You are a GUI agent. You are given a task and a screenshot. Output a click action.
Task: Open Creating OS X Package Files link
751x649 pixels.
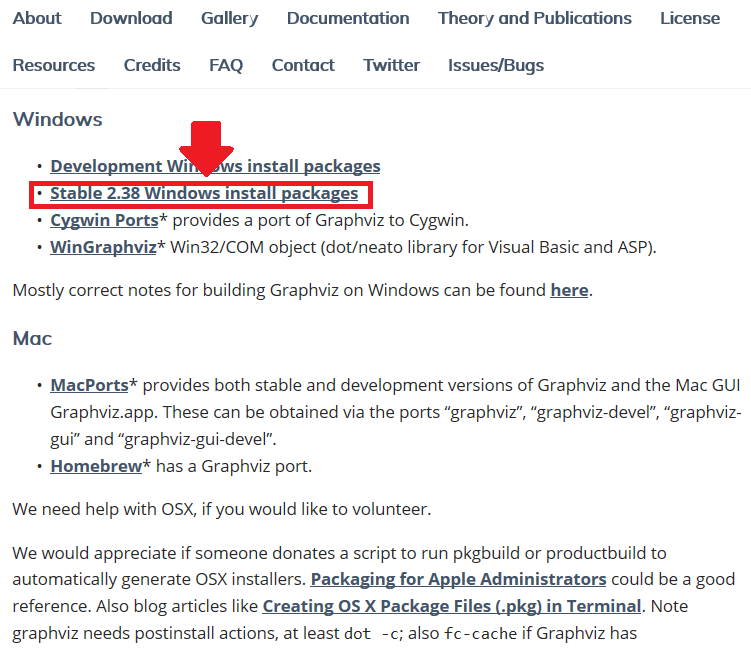click(x=452, y=606)
